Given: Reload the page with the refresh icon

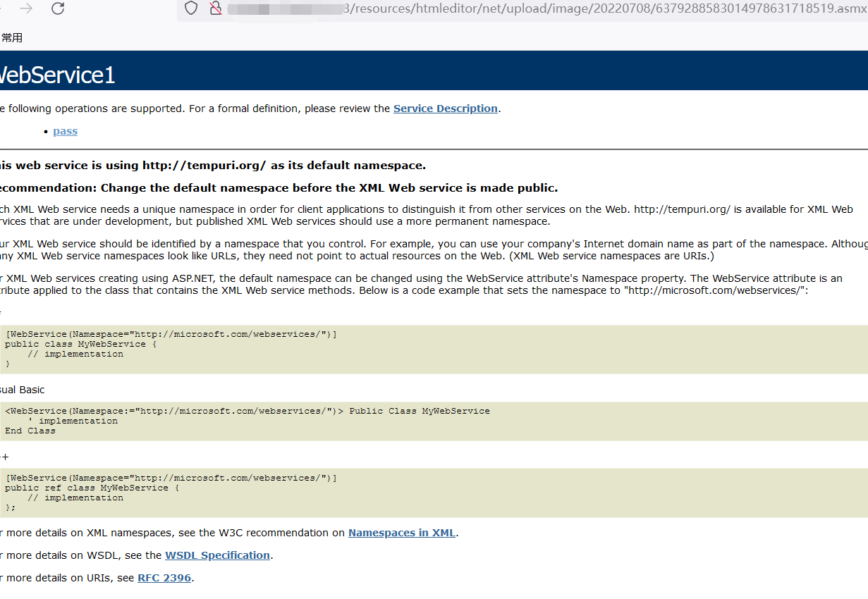Looking at the screenshot, I should pyautogui.click(x=59, y=8).
